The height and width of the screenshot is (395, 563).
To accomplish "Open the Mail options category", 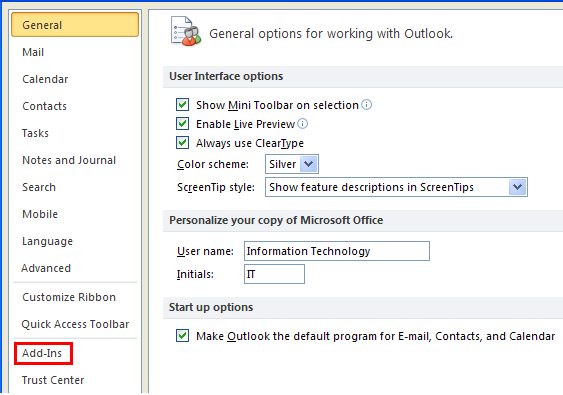I will point(33,52).
